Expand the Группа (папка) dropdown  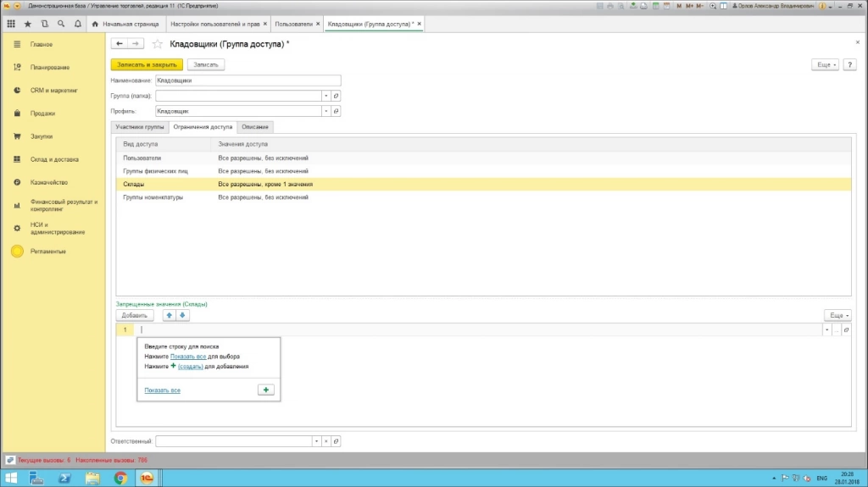(x=326, y=96)
